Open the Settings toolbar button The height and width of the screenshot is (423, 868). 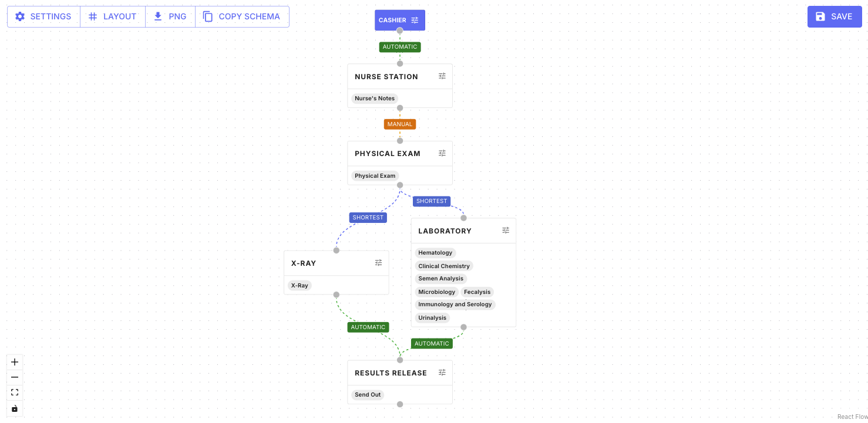(x=43, y=16)
